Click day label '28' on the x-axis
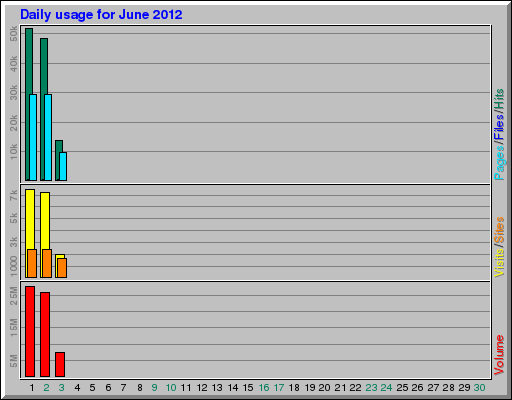This screenshot has height=400, width=512. pyautogui.click(x=448, y=388)
